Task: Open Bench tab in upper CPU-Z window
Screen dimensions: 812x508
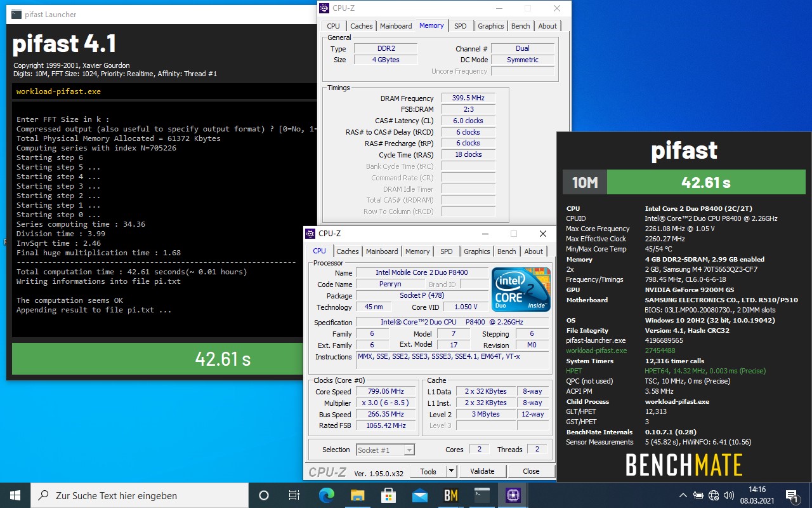Action: pyautogui.click(x=521, y=26)
